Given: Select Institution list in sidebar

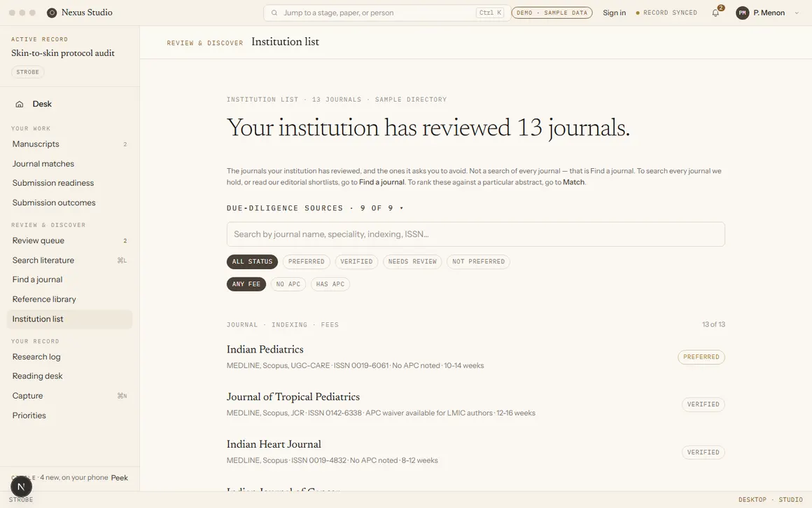Looking at the screenshot, I should pyautogui.click(x=69, y=320).
